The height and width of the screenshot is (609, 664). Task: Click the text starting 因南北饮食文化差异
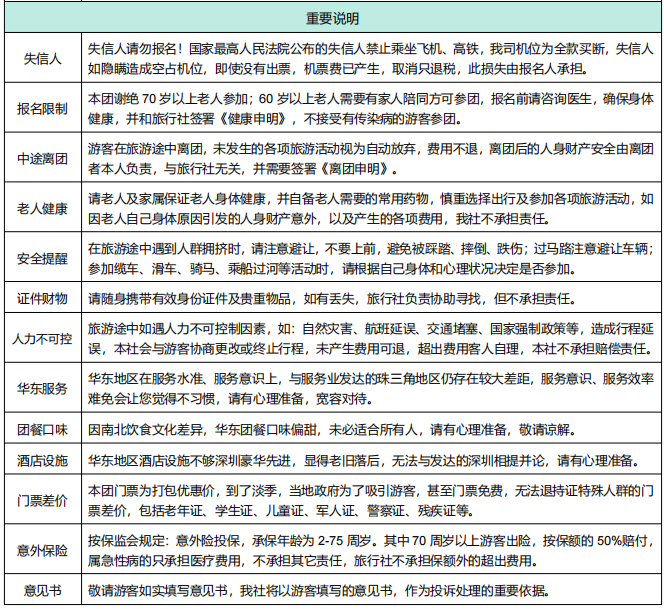click(332, 429)
